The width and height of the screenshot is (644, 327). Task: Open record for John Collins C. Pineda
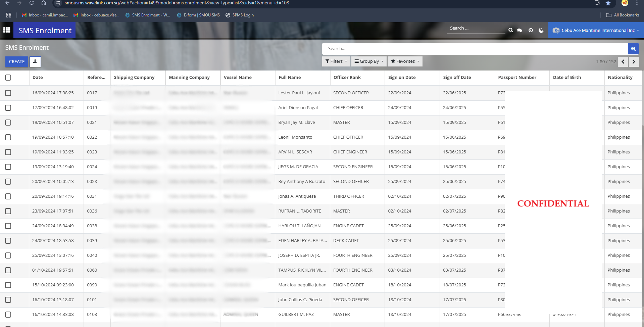(x=300, y=300)
